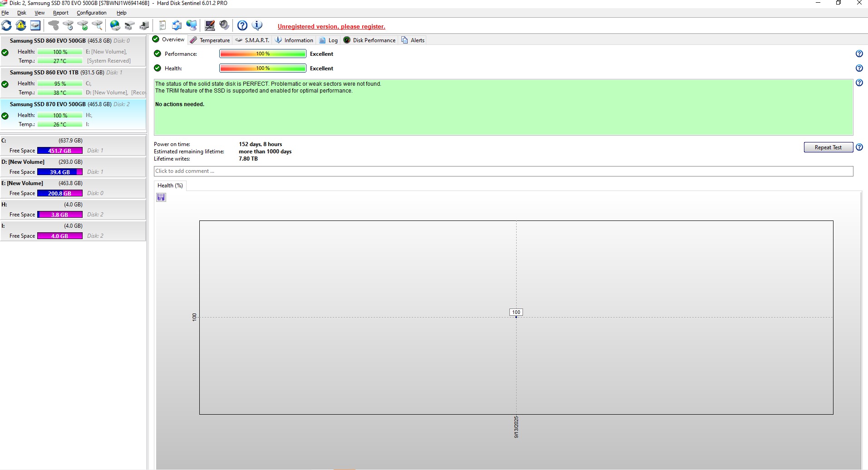Click the blue info bubble toolbar icon

257,25
